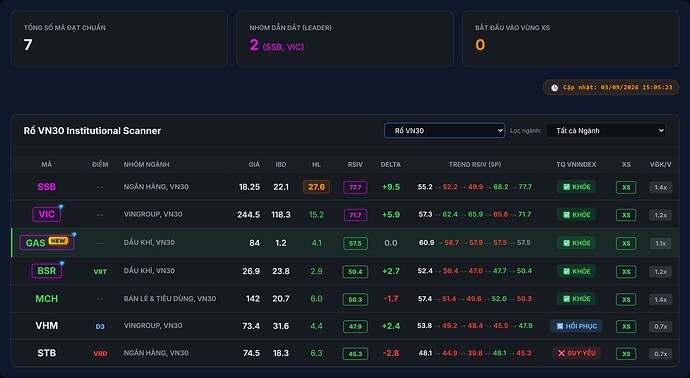The image size is (690, 378).
Task: Click the KHỎE status badge for GAS
Action: coord(576,243)
